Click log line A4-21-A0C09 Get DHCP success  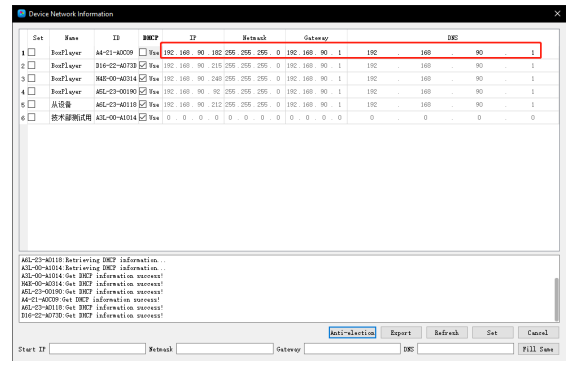(91, 300)
